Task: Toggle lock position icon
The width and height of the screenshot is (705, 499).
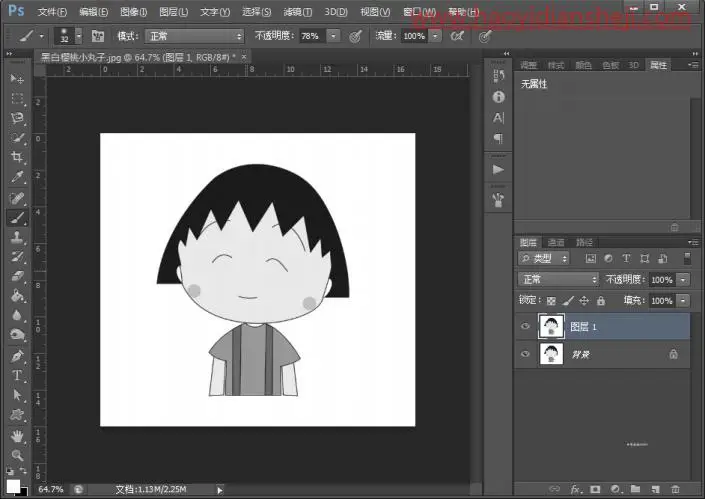Action: [584, 301]
